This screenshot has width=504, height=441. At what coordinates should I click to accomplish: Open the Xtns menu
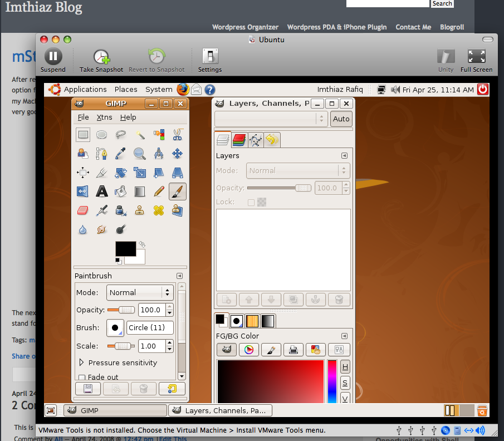105,117
